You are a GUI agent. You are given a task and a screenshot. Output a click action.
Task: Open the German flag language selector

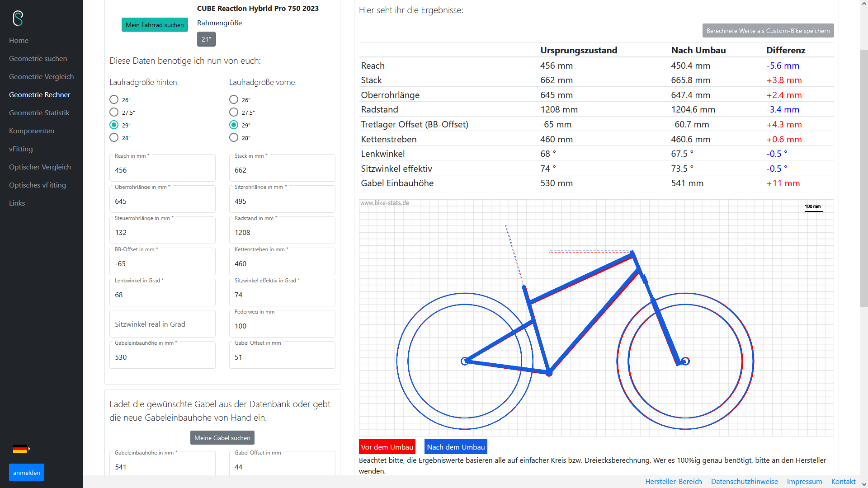click(x=21, y=449)
